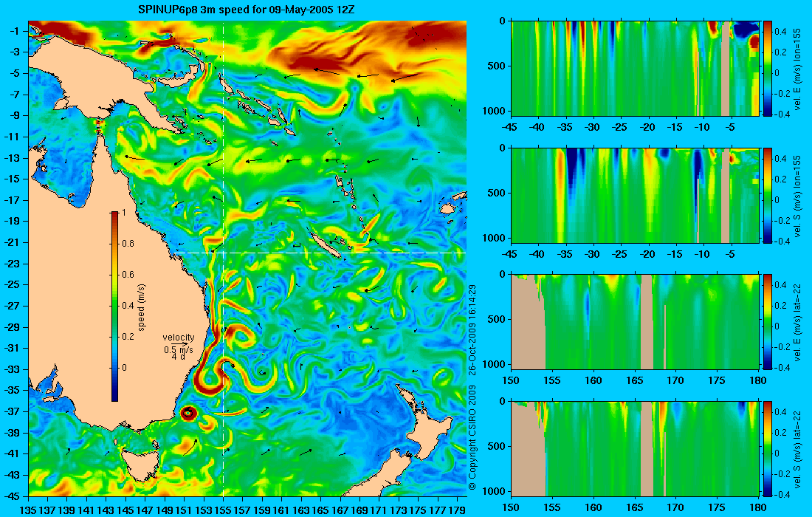Screen dimensions: 812x517
Task: Click the '0.6' tick on speed color bar
Action: click(x=128, y=275)
